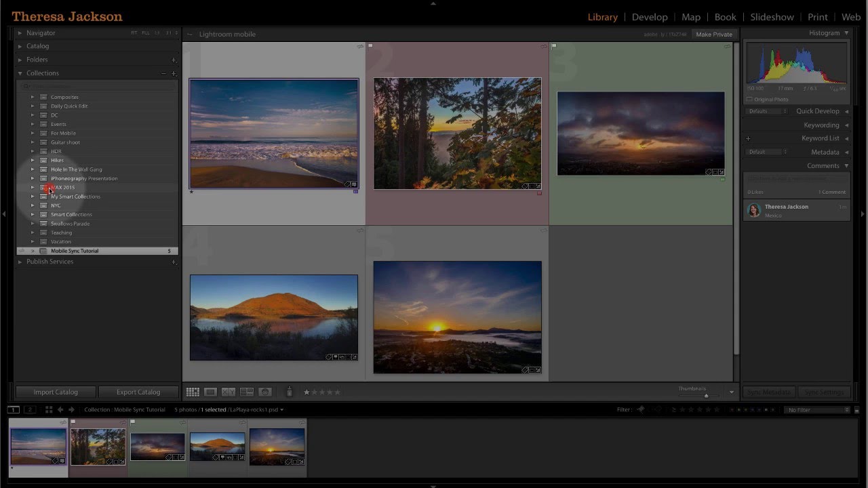Toggle Original Photo checkbox in Histogram

749,100
